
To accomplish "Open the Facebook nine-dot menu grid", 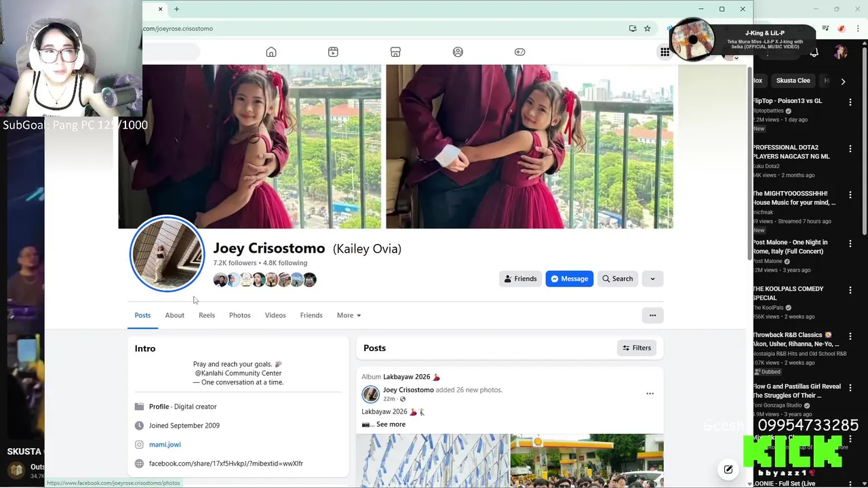I will point(665,52).
